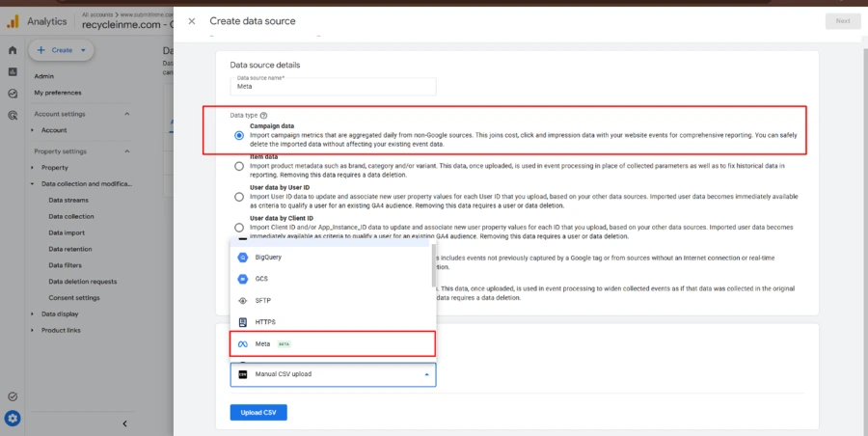Open Admin in the sidebar
The image size is (868, 436).
pyautogui.click(x=44, y=76)
